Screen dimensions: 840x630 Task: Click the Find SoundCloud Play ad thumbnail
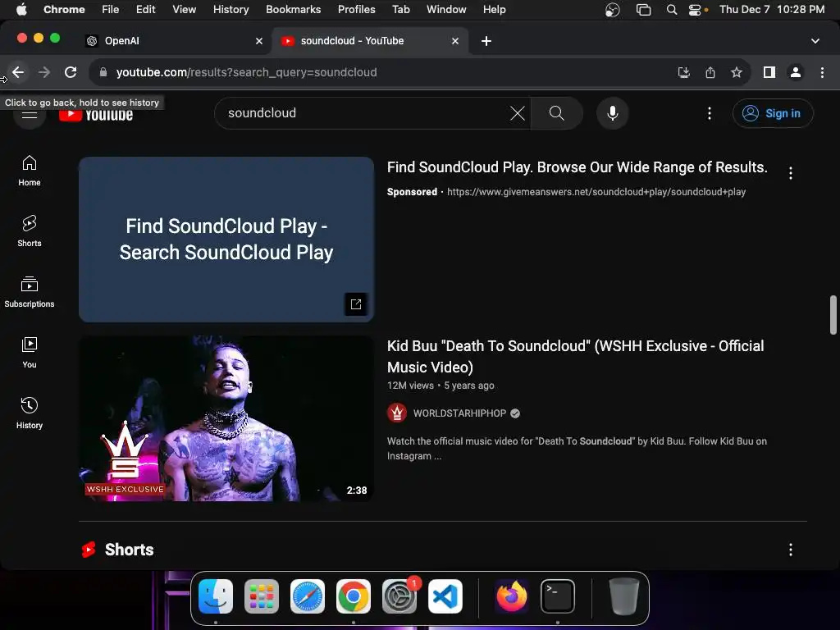pyautogui.click(x=226, y=240)
